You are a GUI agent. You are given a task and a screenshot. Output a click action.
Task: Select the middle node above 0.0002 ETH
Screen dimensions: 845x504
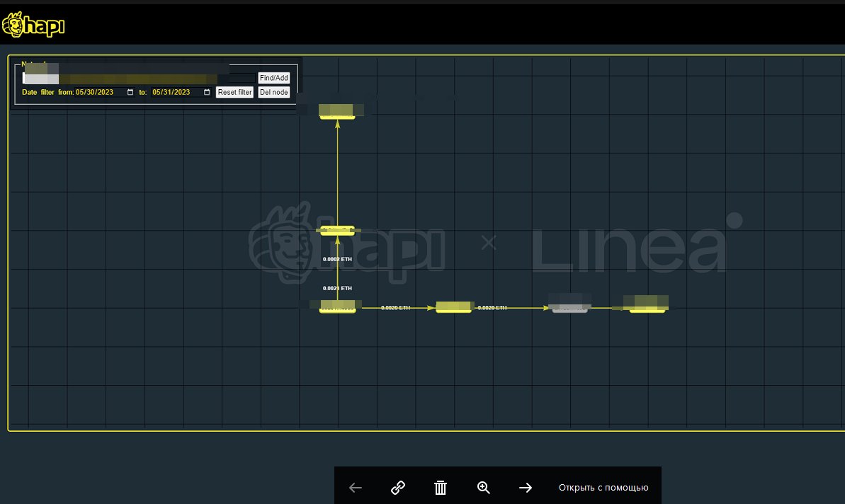[337, 231]
